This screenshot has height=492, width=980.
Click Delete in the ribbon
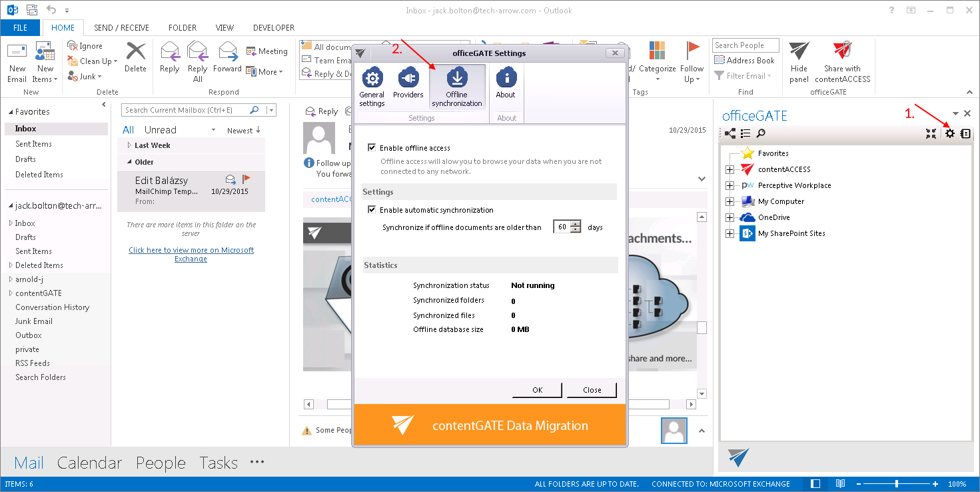pyautogui.click(x=135, y=57)
